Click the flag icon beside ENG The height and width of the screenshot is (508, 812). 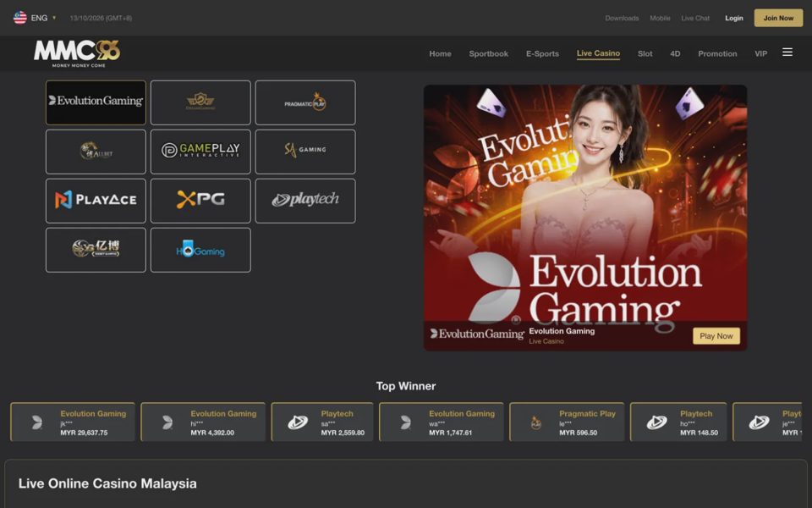pyautogui.click(x=20, y=18)
